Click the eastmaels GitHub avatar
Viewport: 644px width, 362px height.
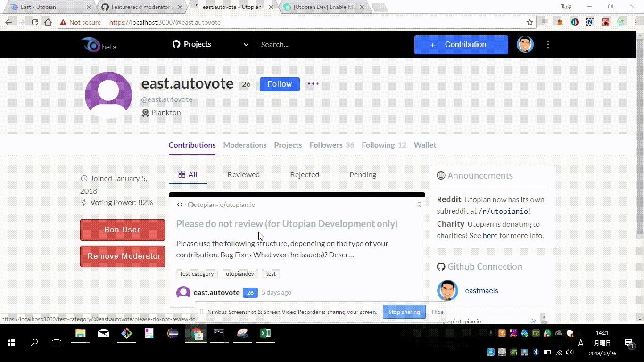pos(447,290)
